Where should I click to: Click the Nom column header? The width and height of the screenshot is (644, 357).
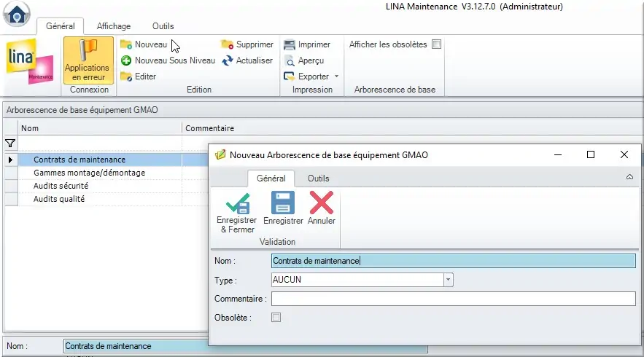(x=100, y=128)
